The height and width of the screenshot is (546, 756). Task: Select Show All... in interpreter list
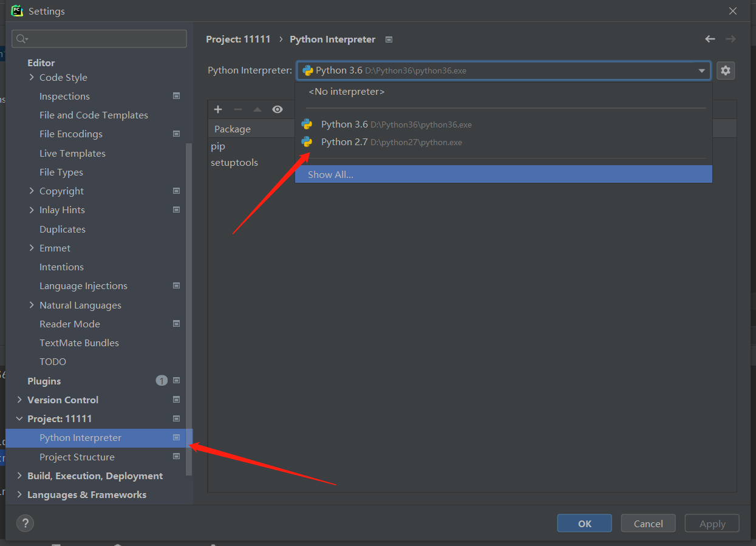(x=503, y=174)
